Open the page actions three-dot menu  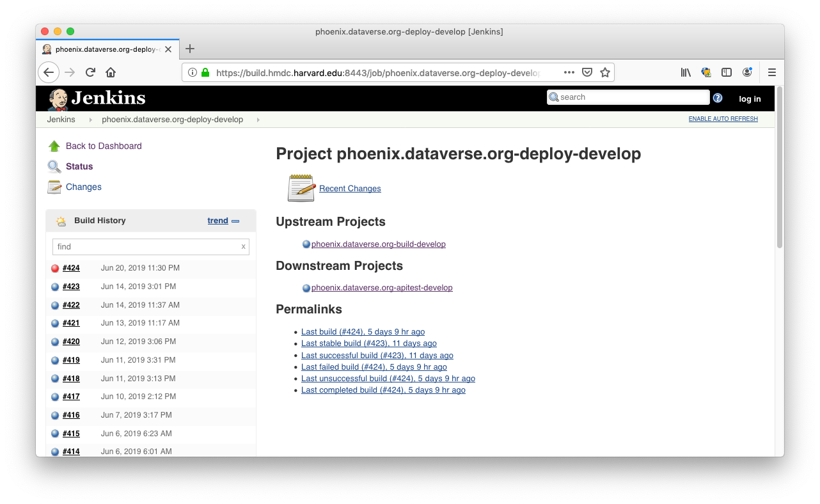[x=569, y=72]
